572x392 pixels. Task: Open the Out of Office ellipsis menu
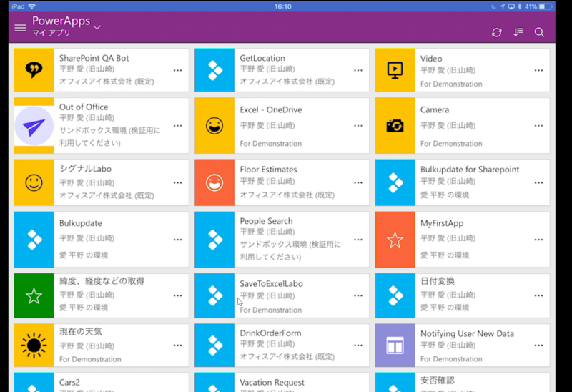coord(177,126)
